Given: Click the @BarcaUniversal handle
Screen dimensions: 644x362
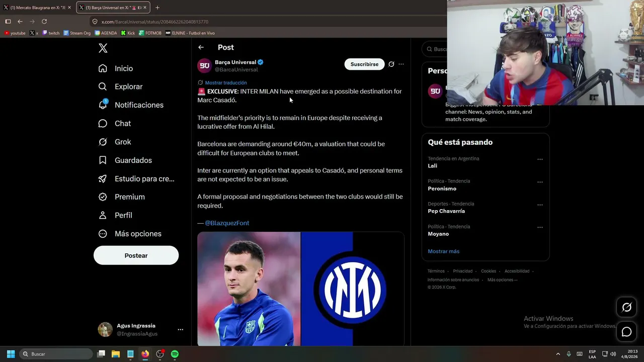Looking at the screenshot, I should tap(236, 70).
